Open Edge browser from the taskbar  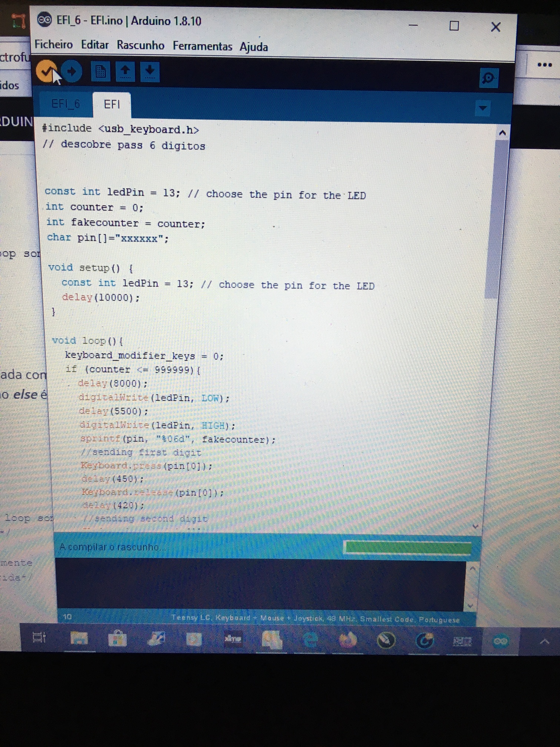pos(310,640)
